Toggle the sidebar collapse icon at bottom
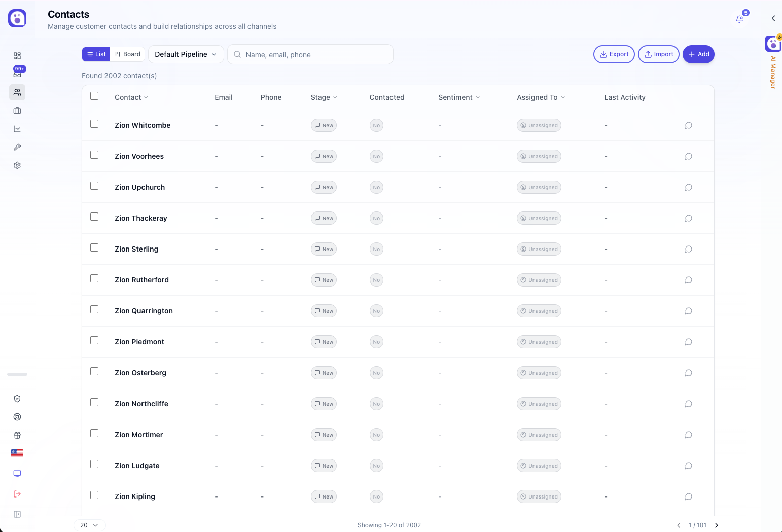Viewport: 782px width, 532px height. click(x=17, y=514)
